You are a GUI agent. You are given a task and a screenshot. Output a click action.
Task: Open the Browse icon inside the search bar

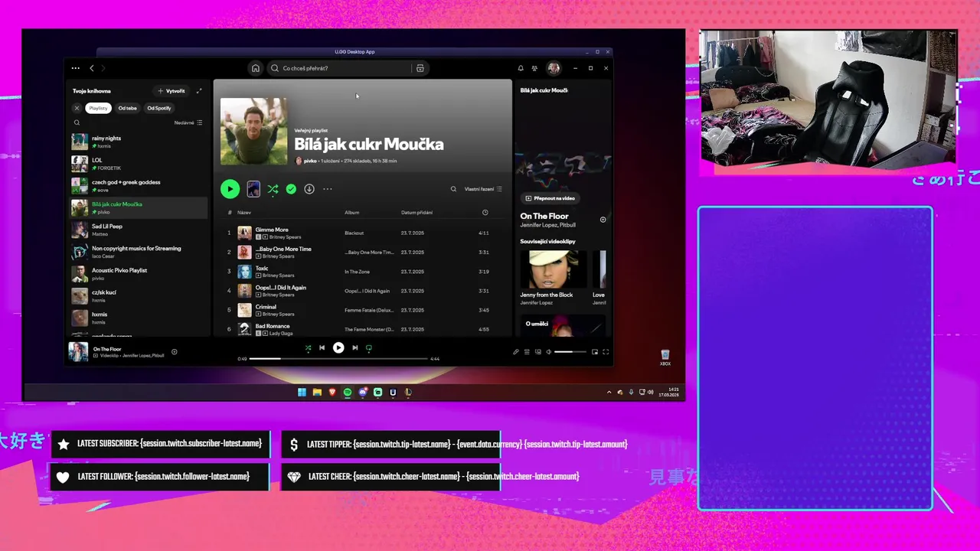(420, 68)
